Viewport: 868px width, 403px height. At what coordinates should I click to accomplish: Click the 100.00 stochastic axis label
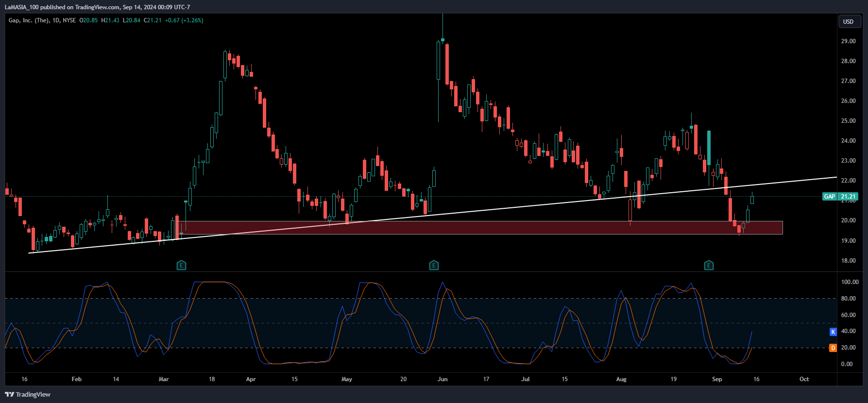[850, 282]
